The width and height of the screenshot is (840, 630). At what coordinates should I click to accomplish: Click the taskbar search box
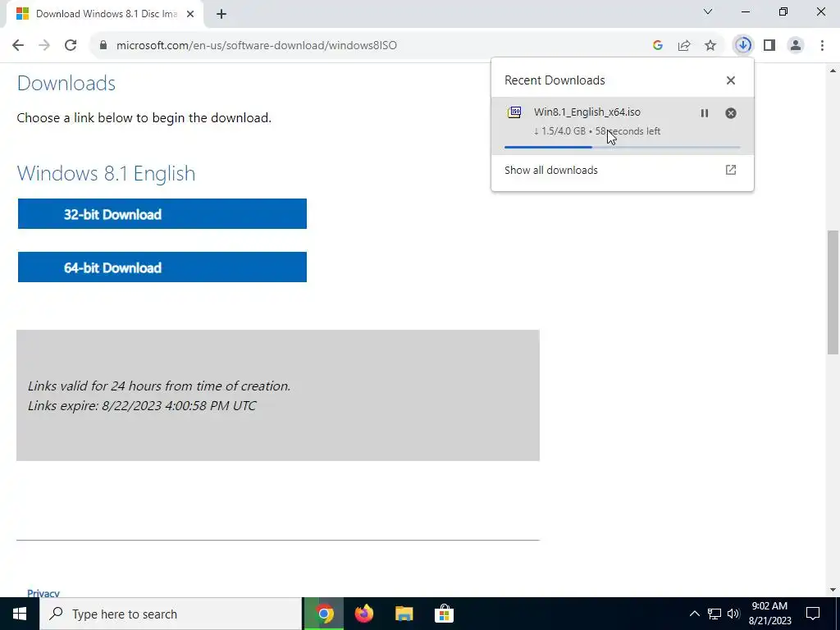[x=171, y=614]
